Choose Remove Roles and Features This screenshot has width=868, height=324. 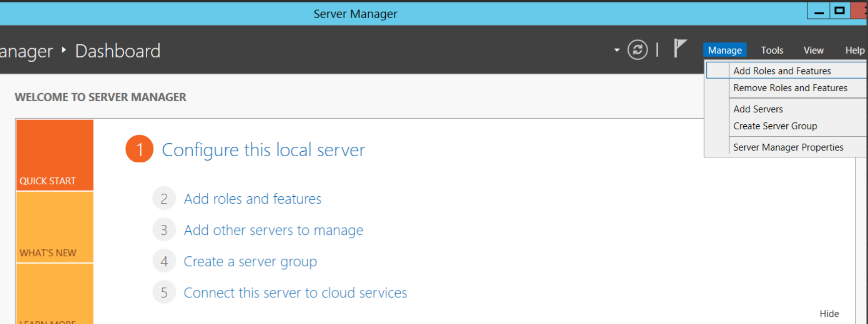click(786, 88)
